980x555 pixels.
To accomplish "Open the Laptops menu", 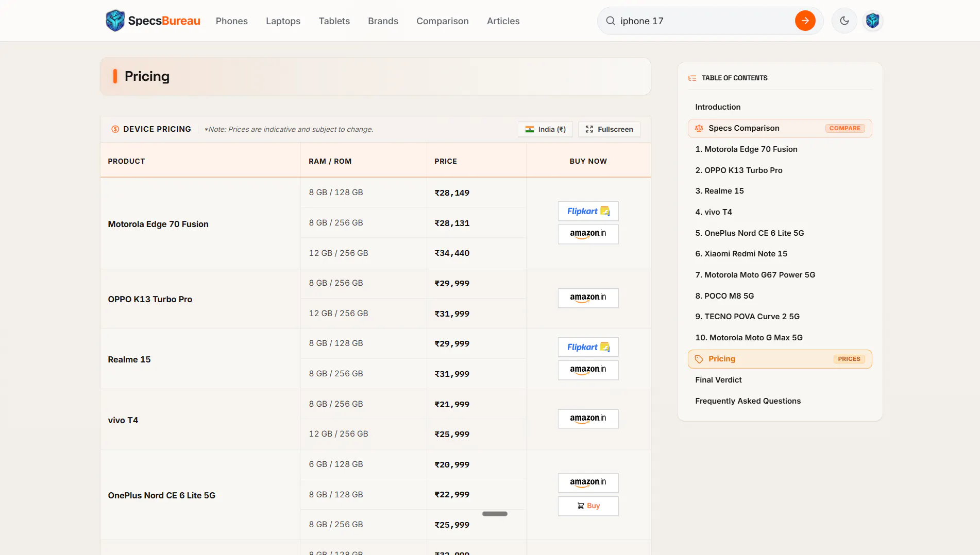I will click(283, 21).
